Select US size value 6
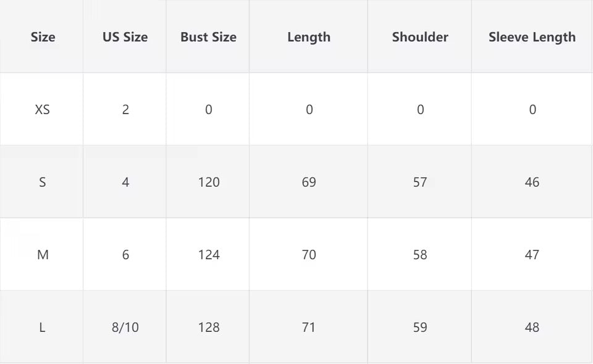Viewport: 593px width, 364px height. 125,255
